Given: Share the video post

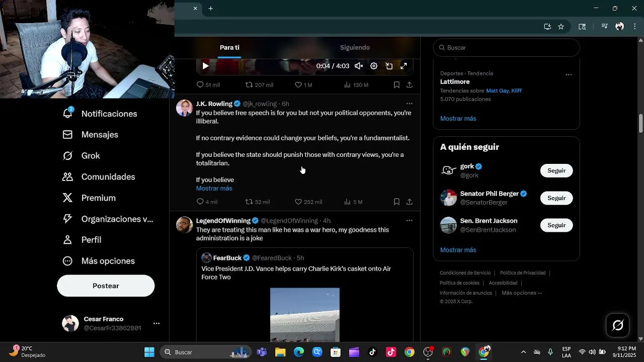Looking at the screenshot, I should coord(410,85).
